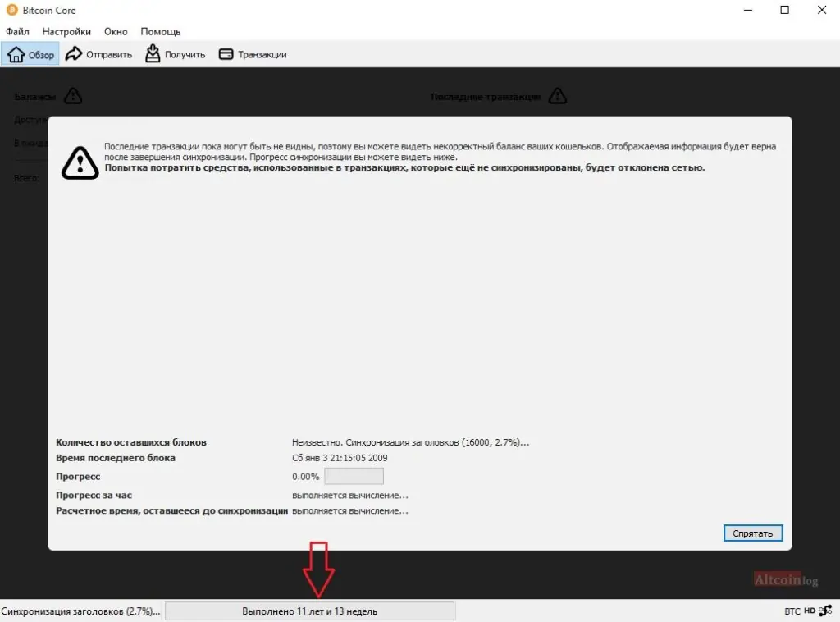840x622 pixels.
Task: Click the Выполнено 11 лет и 13 недель progress bar
Action: click(309, 611)
